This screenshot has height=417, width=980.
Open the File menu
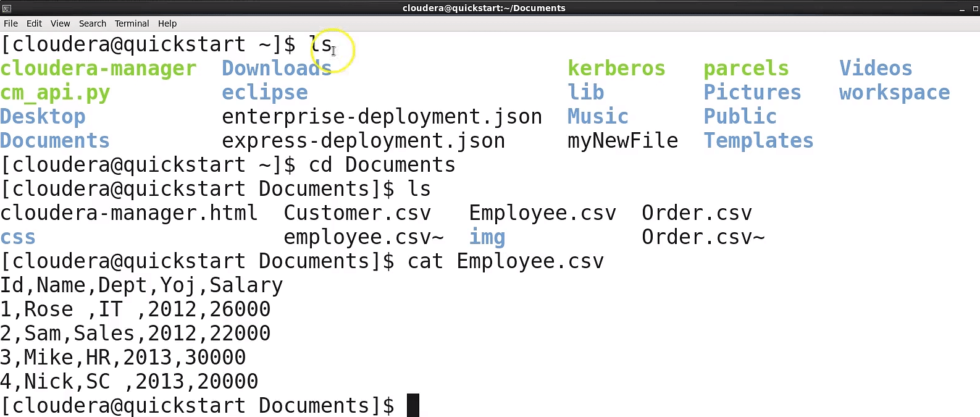click(10, 23)
